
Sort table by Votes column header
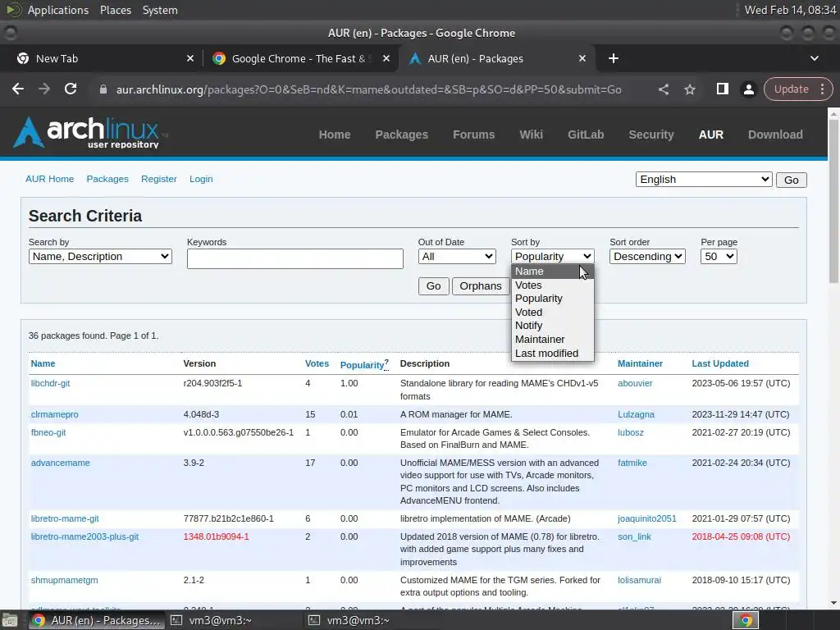[x=317, y=363]
